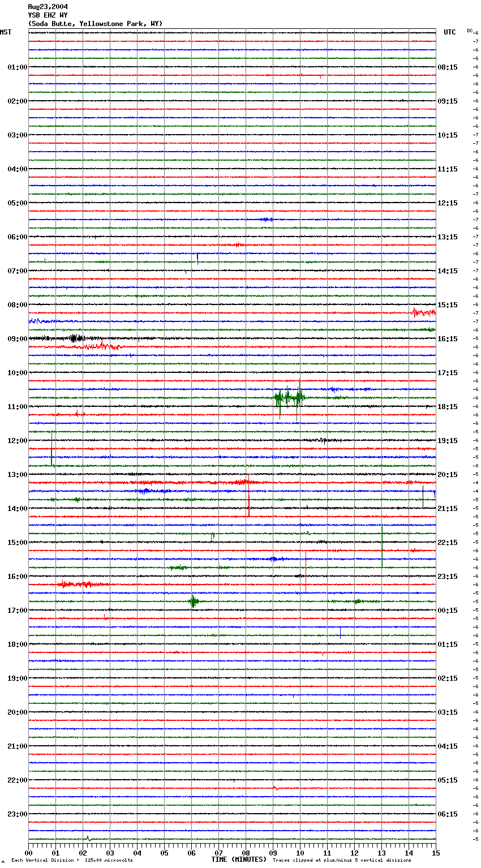Viewport: 481px width, 868px height.
Task: Select the 01:00 MST time label
Action: point(18,67)
